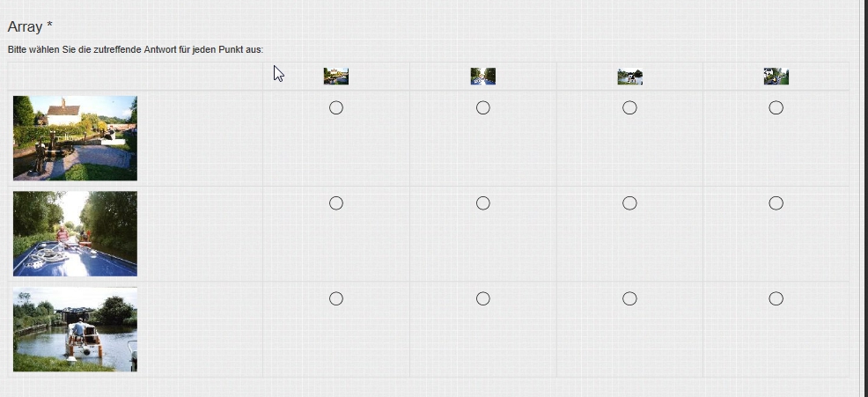Select fourth column radio for blue boat deck row
The image size is (868, 397).
click(x=776, y=203)
